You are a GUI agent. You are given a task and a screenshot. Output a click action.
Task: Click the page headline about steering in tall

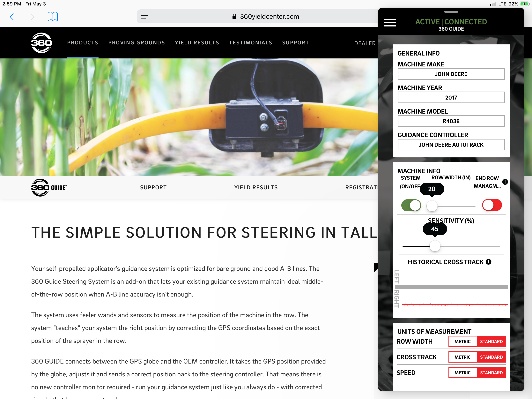tap(204, 233)
